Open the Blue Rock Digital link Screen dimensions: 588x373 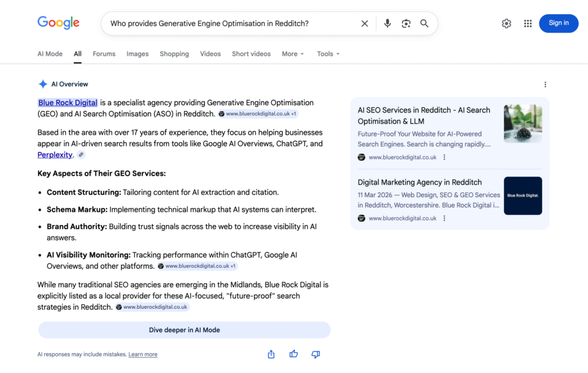(68, 103)
